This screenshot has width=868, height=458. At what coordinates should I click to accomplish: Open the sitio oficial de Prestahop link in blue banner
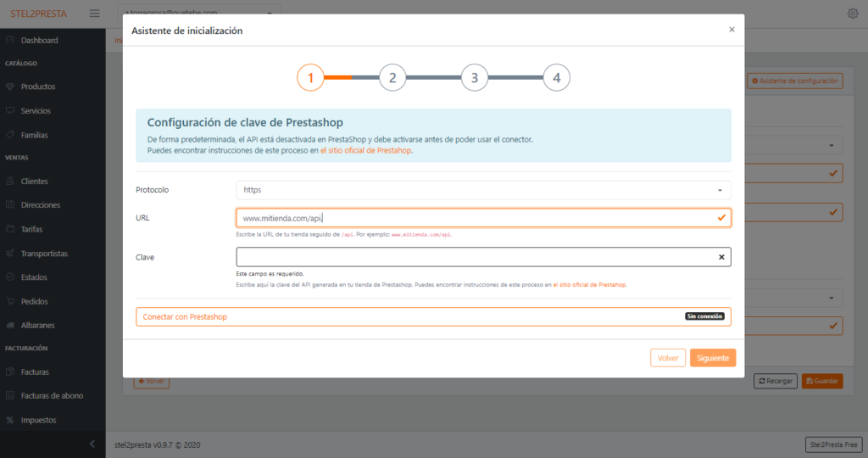coord(365,150)
